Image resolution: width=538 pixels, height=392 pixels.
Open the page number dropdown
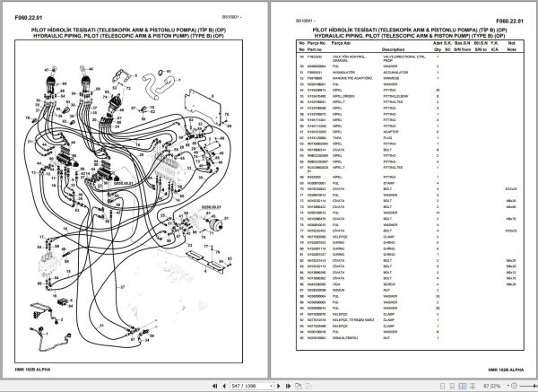coord(271,386)
